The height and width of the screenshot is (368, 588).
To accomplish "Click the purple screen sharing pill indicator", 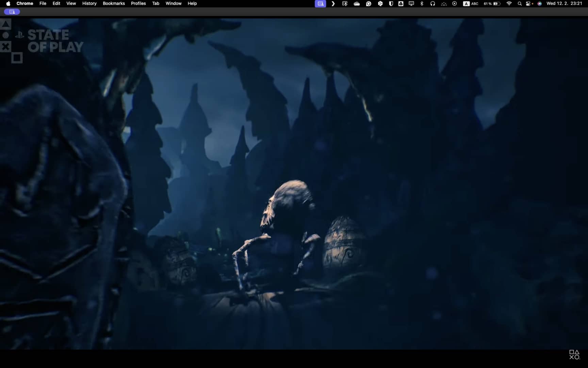I will pos(12,12).
